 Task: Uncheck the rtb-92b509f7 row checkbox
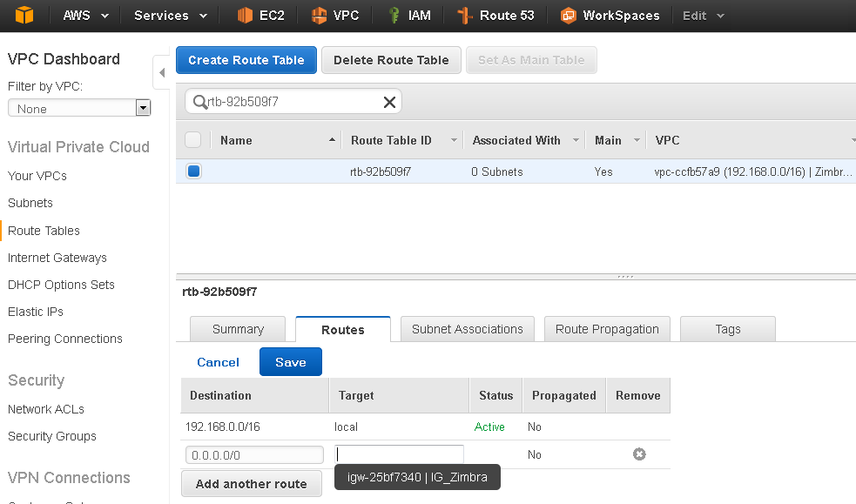click(194, 171)
